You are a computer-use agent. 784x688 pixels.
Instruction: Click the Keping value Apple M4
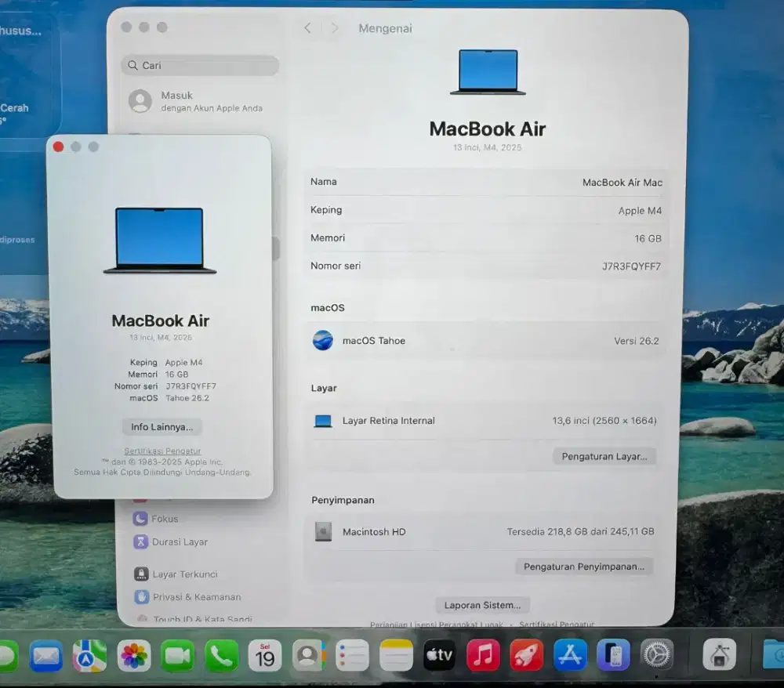(x=640, y=210)
